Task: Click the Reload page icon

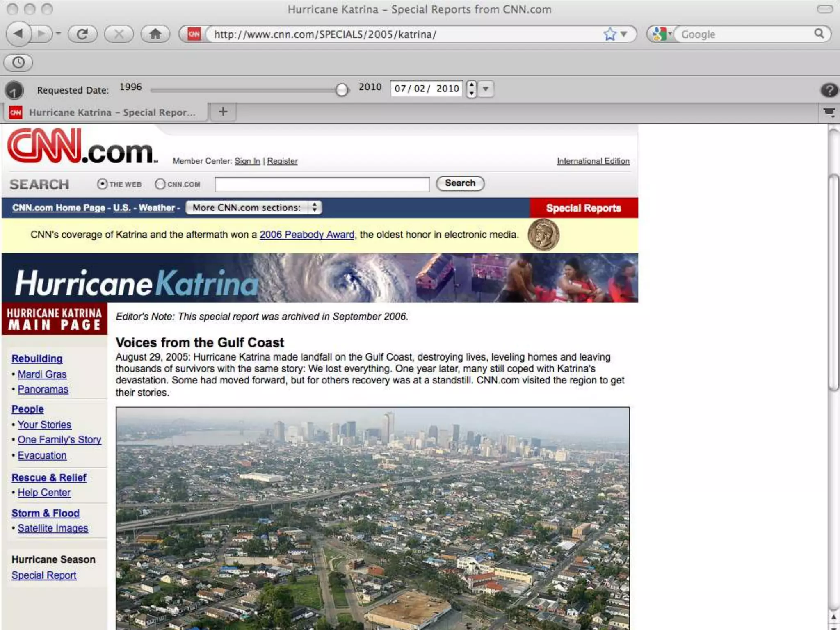Action: pos(82,34)
